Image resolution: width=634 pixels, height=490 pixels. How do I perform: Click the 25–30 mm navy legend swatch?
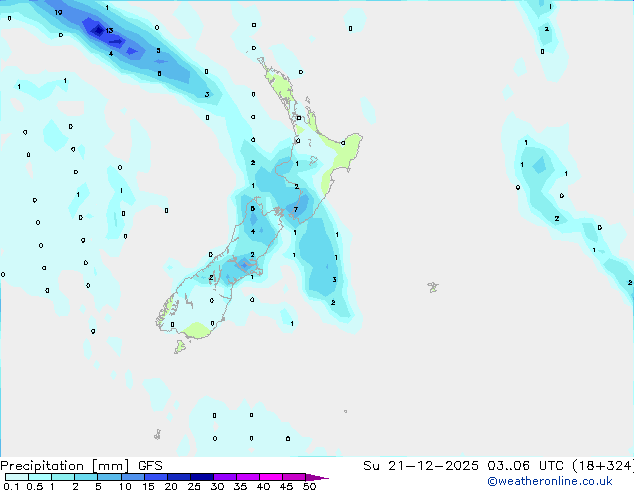202,477
